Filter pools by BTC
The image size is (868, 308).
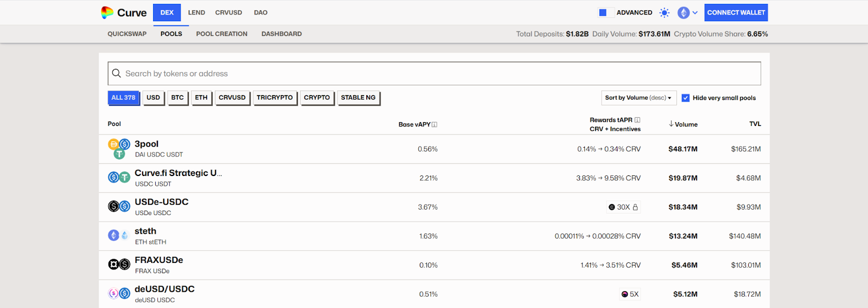(x=177, y=98)
